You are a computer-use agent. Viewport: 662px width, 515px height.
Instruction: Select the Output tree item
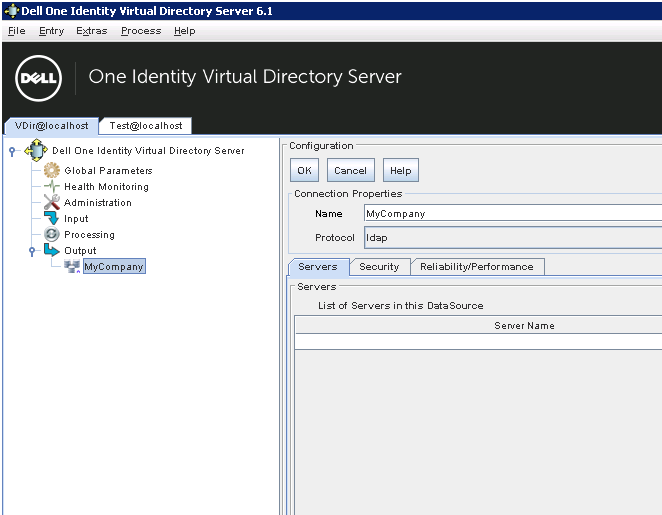coord(80,251)
